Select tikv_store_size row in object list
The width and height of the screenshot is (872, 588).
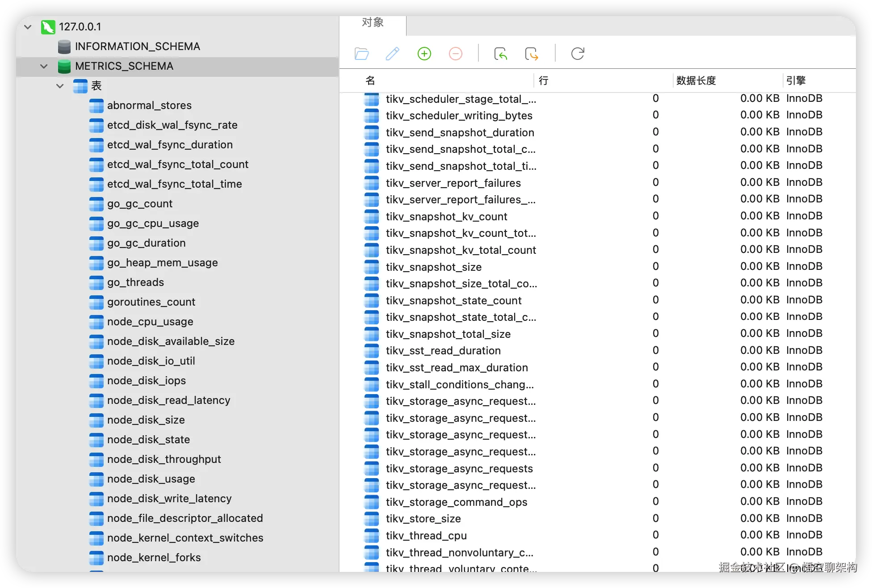point(423,519)
